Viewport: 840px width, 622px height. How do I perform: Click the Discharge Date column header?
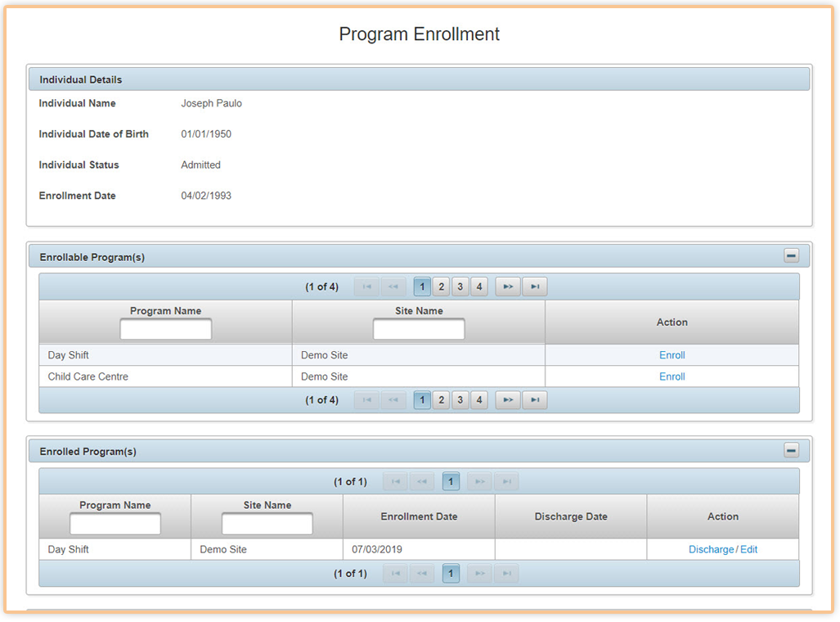coord(571,516)
